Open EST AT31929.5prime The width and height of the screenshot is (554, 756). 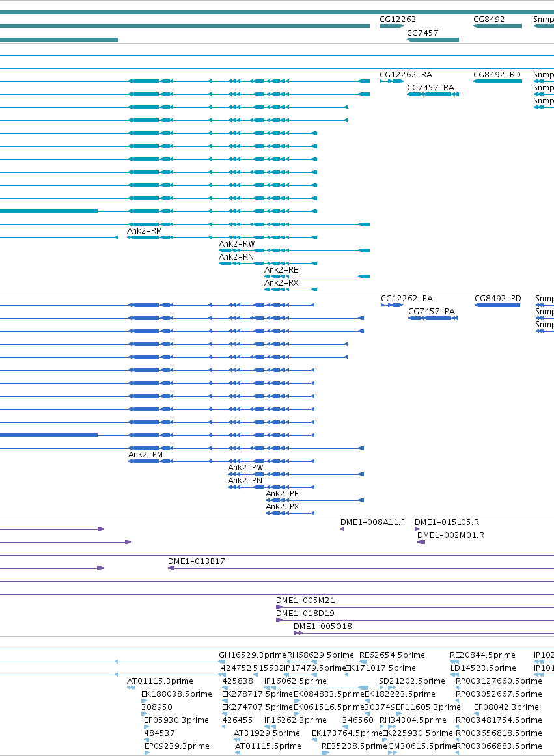point(267,733)
